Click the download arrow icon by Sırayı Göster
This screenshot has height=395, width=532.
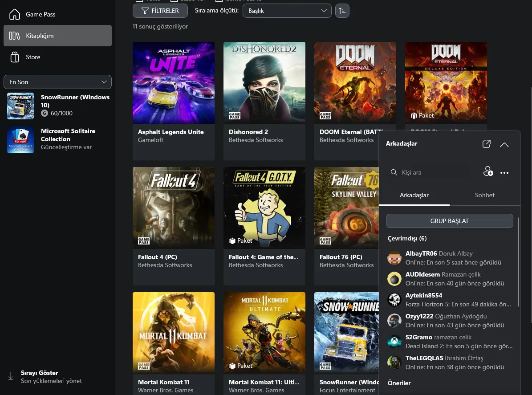11,376
